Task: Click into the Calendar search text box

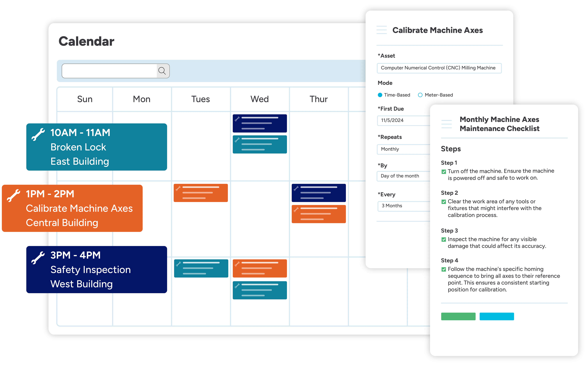Action: pyautogui.click(x=109, y=71)
